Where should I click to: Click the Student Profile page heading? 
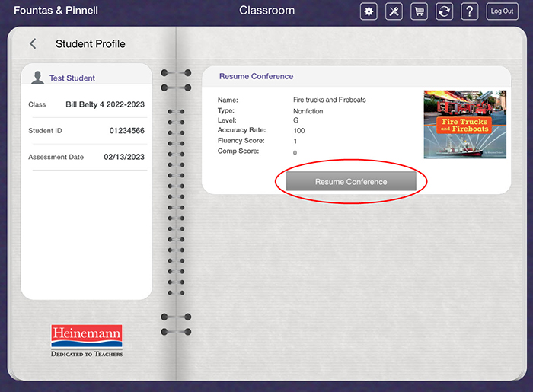point(91,44)
